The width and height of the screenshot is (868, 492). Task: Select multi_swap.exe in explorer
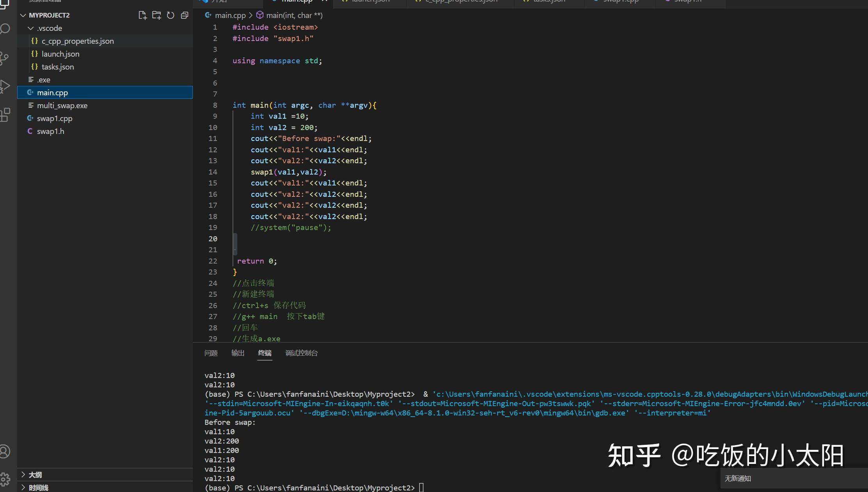coord(105,105)
